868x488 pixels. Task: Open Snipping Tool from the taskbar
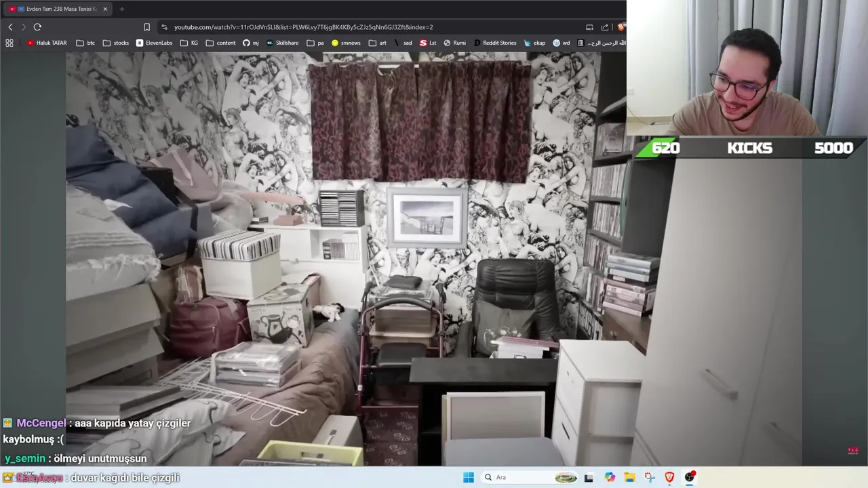click(x=650, y=477)
